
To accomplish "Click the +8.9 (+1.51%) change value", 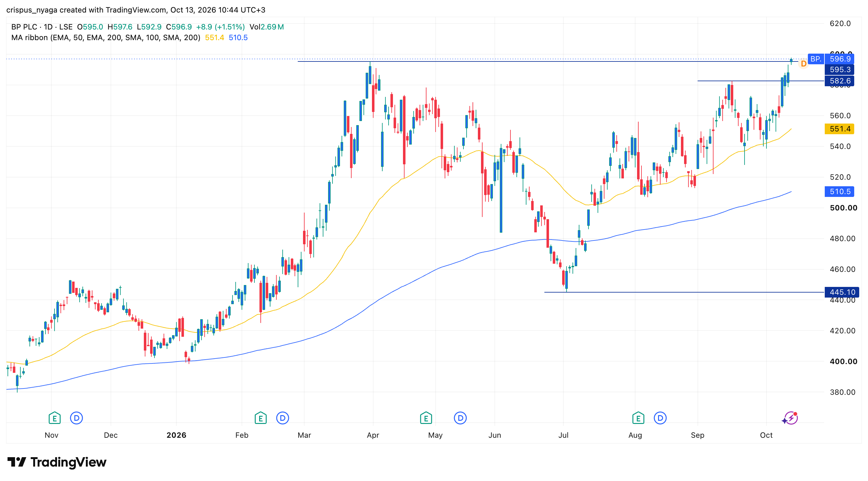I will pos(220,27).
